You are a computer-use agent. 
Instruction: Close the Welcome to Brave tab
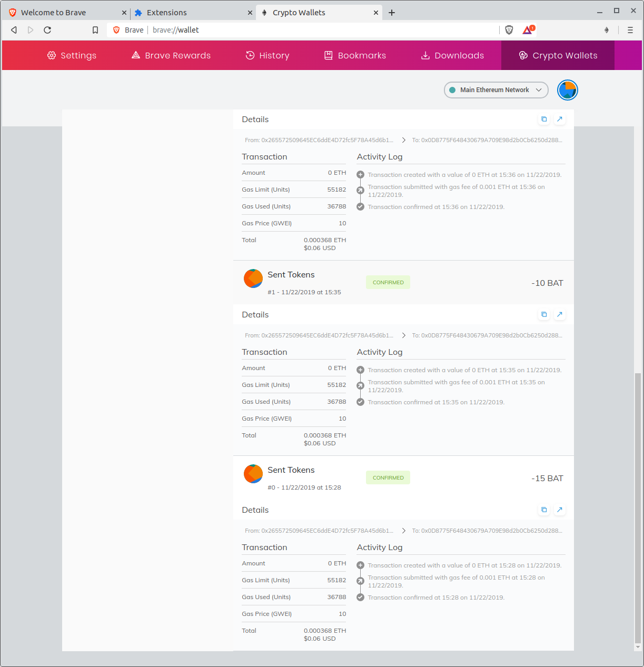click(124, 13)
